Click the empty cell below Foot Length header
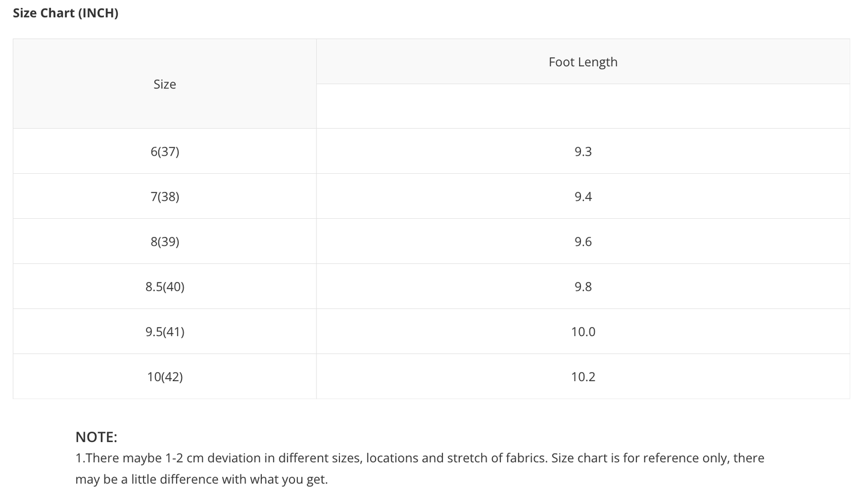868x496 pixels. tap(583, 106)
